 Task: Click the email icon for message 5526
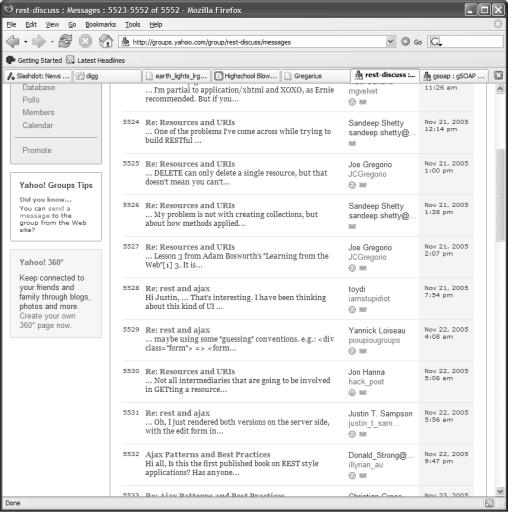point(352,227)
